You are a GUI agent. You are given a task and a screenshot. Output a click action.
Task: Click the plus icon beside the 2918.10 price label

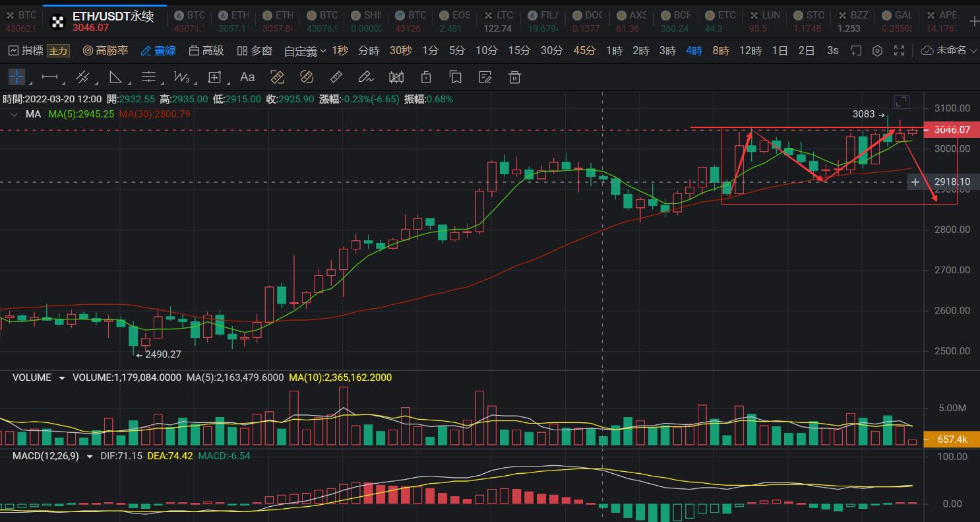(x=915, y=181)
